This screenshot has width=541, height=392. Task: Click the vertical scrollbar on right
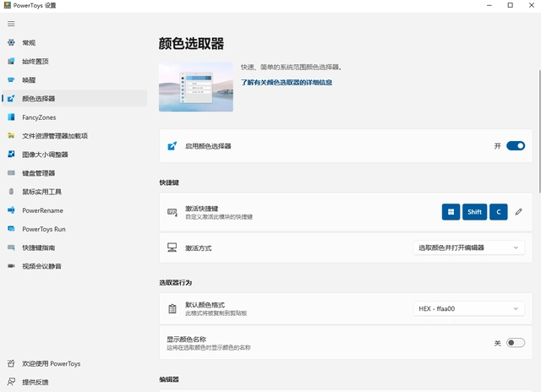click(x=539, y=131)
